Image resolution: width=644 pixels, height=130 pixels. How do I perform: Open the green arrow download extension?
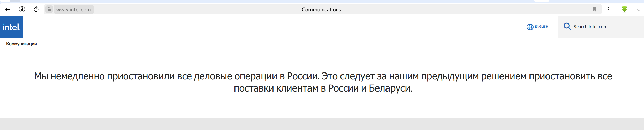pyautogui.click(x=624, y=9)
